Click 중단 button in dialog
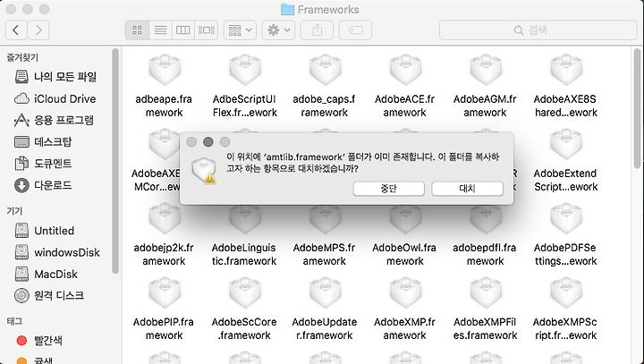 388,189
